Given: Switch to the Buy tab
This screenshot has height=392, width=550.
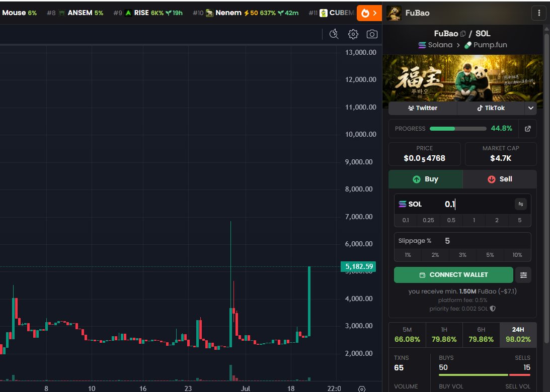Looking at the screenshot, I should click(x=426, y=179).
